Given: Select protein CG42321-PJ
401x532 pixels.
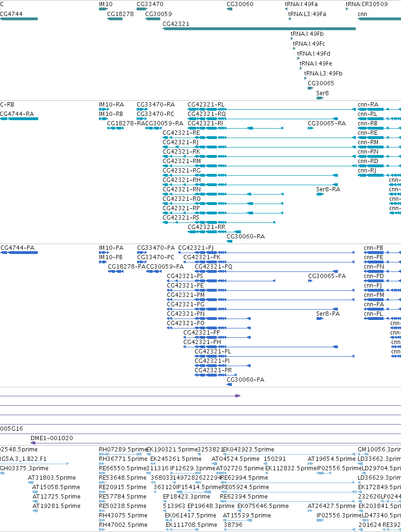Looking at the screenshot, I should point(196,248).
